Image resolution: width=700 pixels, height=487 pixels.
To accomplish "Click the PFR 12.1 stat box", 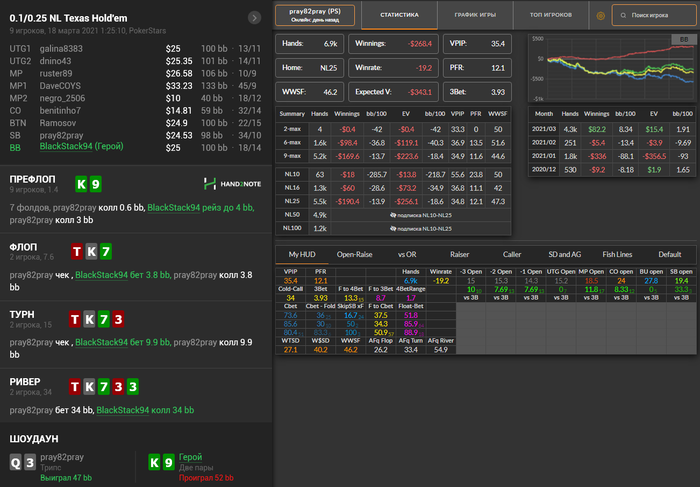I will click(477, 68).
